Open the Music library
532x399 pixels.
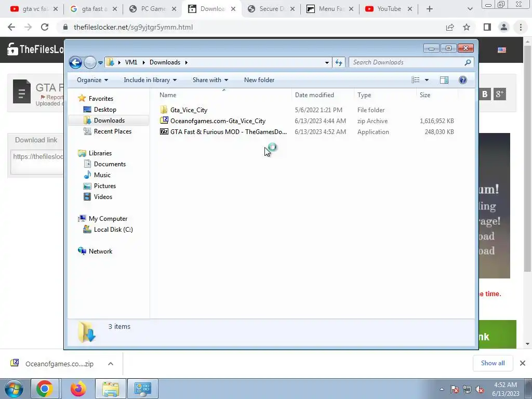coord(102,175)
